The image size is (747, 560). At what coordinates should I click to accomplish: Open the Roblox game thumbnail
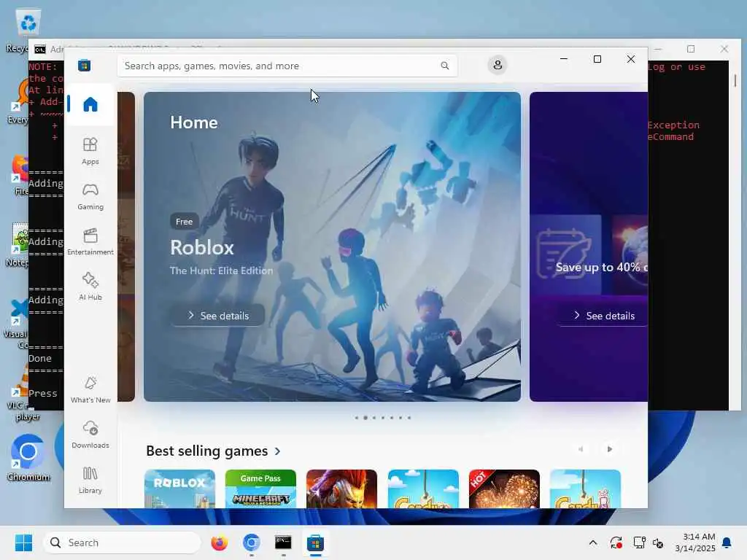click(x=179, y=489)
